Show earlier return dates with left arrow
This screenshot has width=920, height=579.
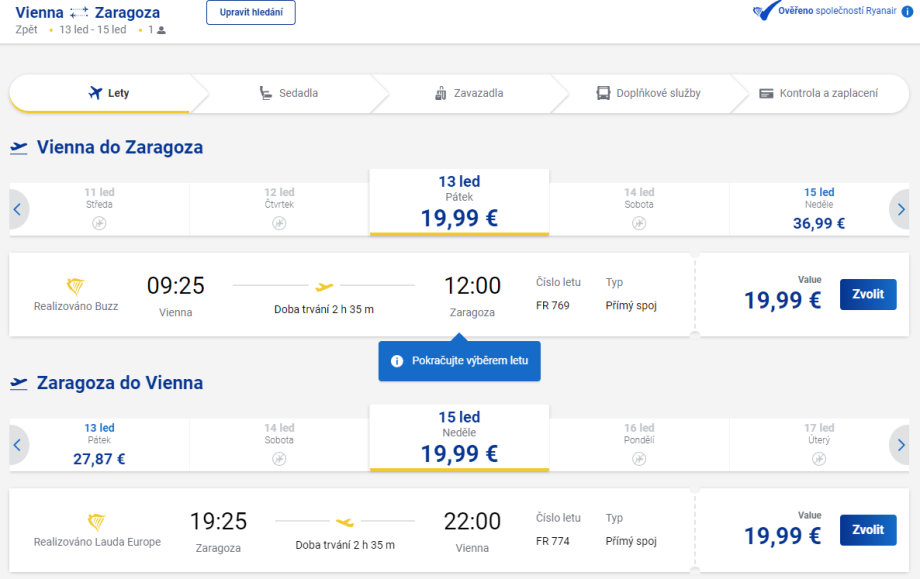(x=17, y=445)
